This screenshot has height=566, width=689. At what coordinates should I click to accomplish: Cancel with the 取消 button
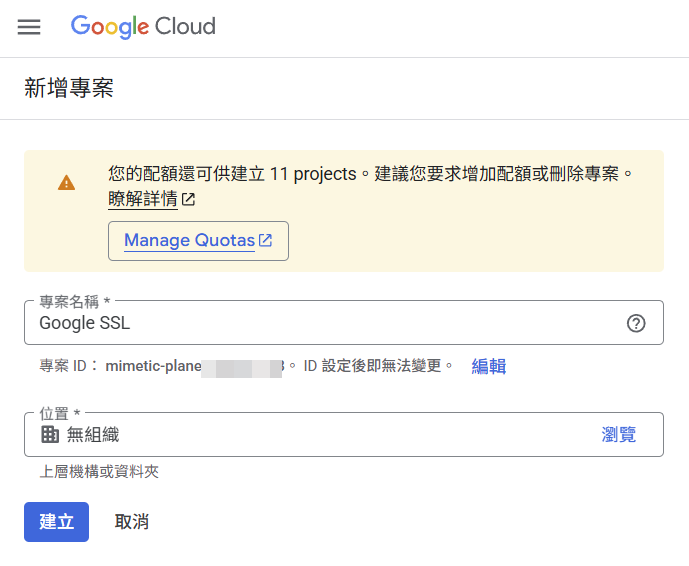[x=132, y=522]
